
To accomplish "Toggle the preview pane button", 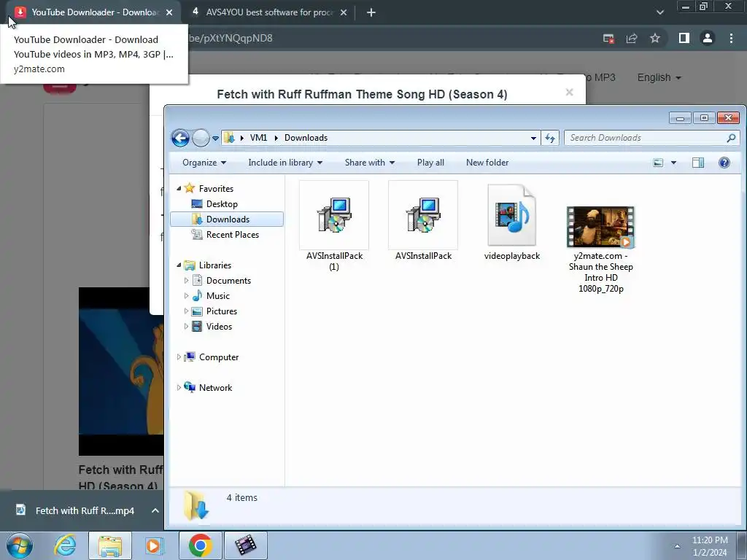I will (698, 163).
